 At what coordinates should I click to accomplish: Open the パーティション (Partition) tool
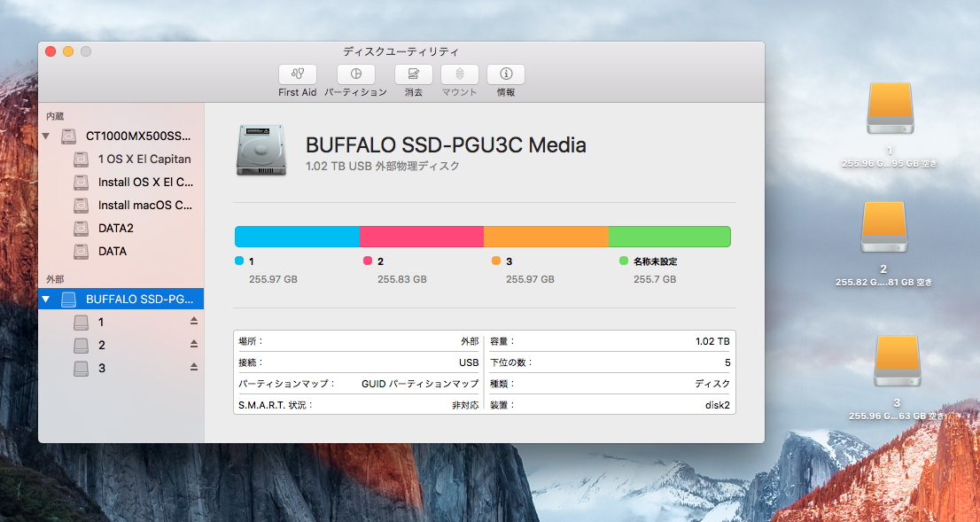[x=355, y=75]
